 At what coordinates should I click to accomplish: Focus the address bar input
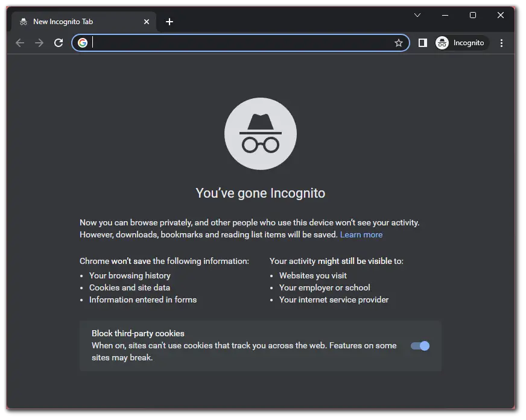(x=241, y=43)
